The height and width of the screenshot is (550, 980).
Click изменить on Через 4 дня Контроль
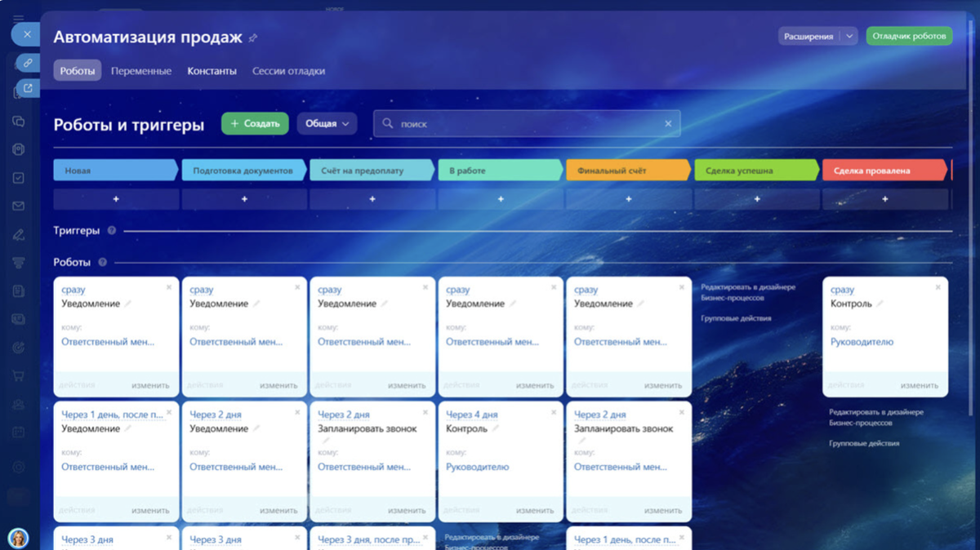click(535, 510)
